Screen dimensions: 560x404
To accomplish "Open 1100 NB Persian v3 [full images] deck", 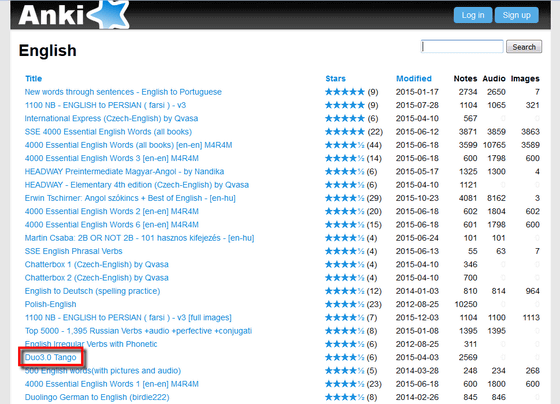I will (x=128, y=317).
